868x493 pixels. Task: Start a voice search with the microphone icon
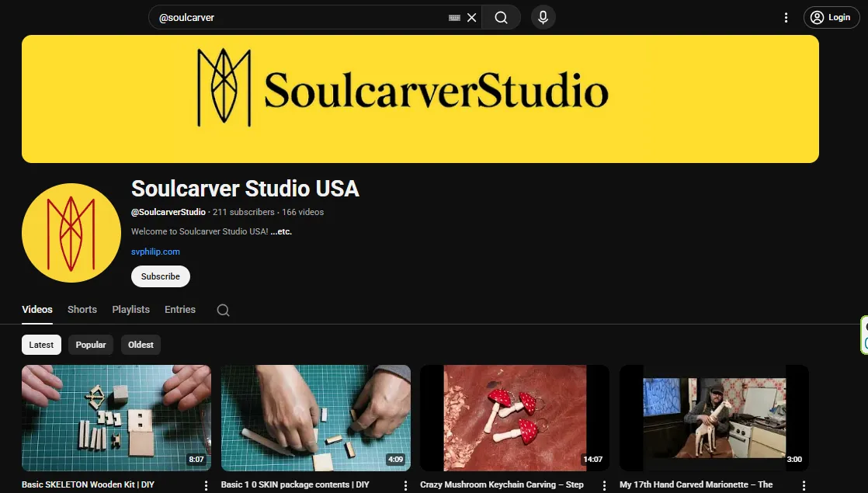click(543, 17)
